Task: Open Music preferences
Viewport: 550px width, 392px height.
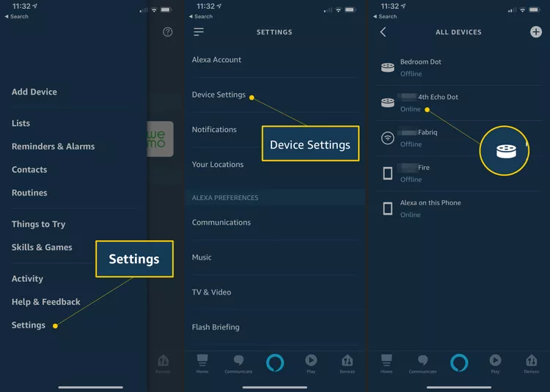Action: pyautogui.click(x=275, y=257)
